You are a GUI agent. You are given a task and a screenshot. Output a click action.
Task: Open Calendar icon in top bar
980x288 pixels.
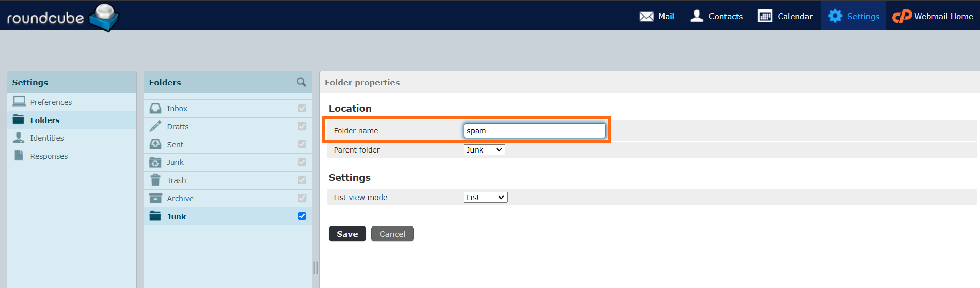(765, 16)
